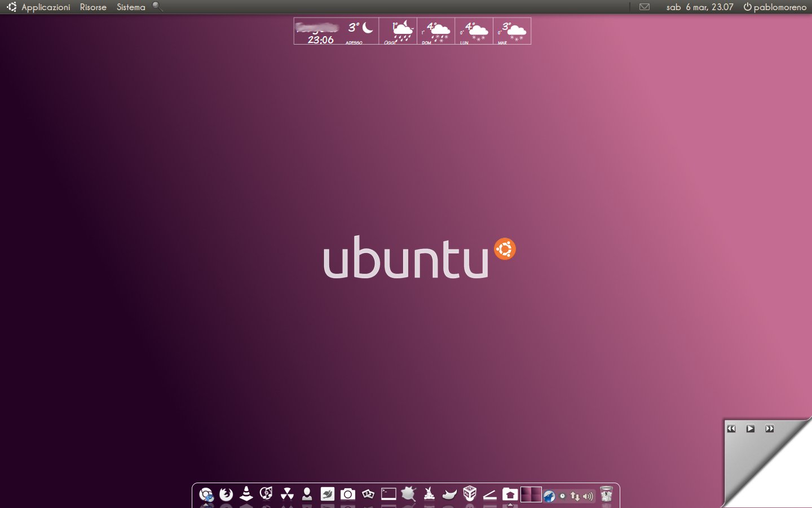Screen dimensions: 812x508
Task: Open the Sistema menu
Action: coord(131,7)
